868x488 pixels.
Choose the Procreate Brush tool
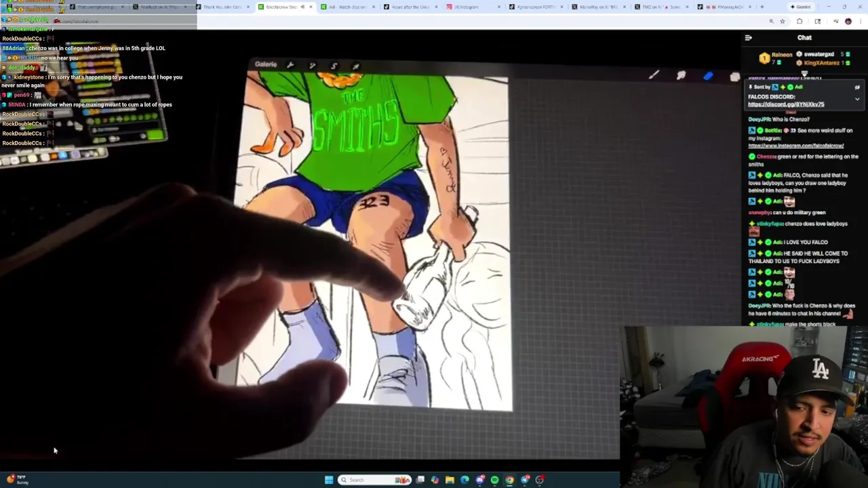pyautogui.click(x=654, y=75)
